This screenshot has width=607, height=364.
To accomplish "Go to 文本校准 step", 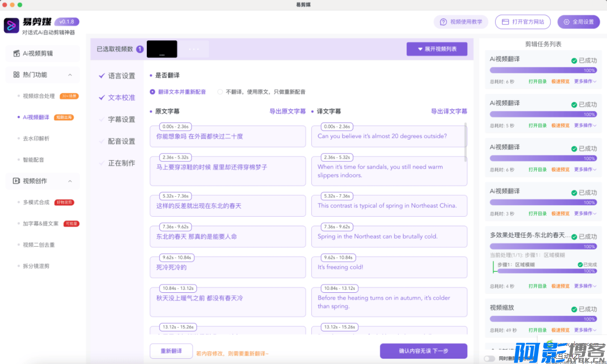I will point(122,97).
